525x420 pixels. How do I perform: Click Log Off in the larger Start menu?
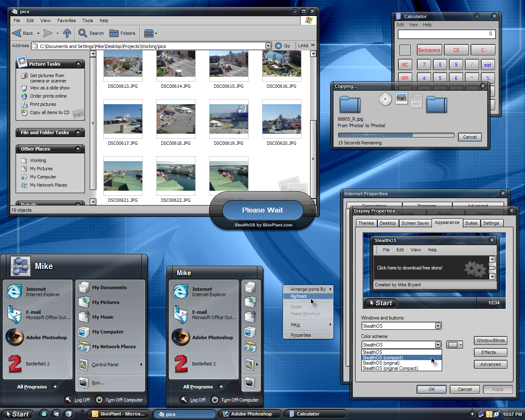tap(77, 400)
